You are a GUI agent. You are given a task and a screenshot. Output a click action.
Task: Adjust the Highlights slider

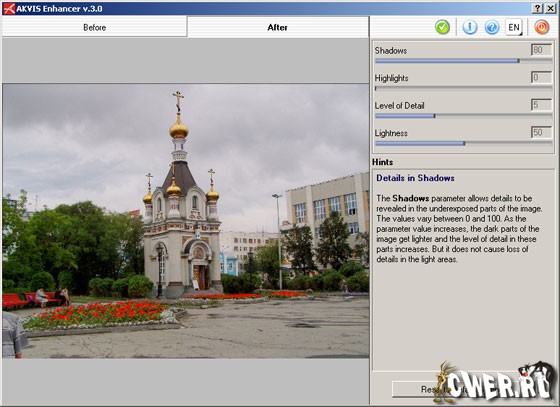tap(463, 88)
